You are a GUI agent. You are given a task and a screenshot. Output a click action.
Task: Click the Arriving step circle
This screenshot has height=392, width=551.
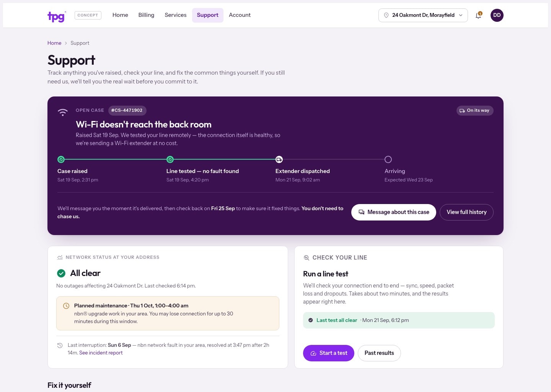pyautogui.click(x=388, y=159)
